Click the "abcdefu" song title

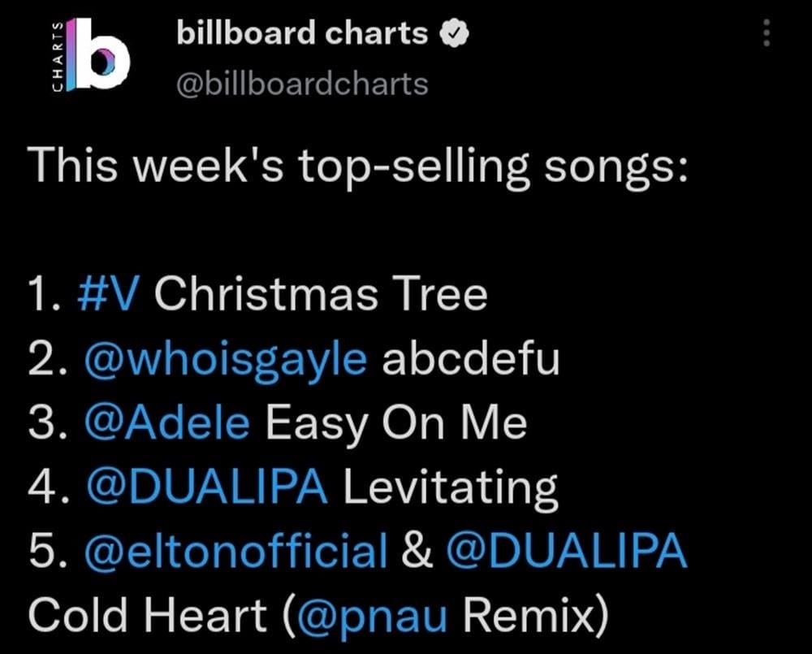[471, 359]
